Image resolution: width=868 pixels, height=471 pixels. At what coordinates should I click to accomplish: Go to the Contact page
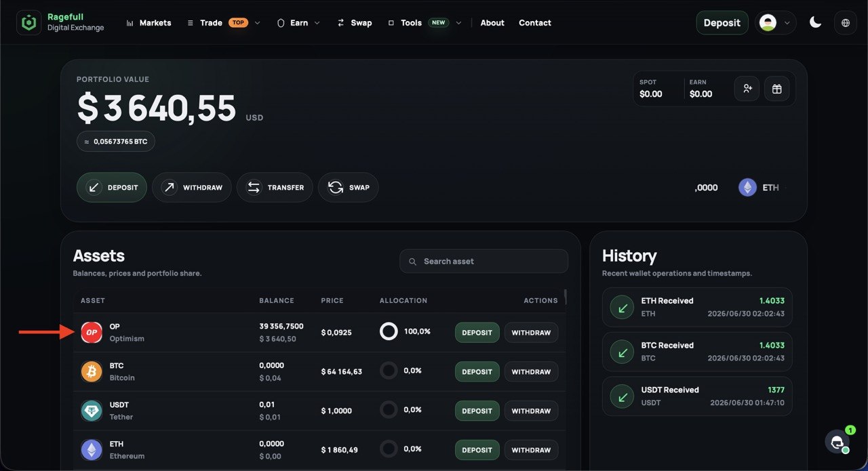[x=535, y=22]
